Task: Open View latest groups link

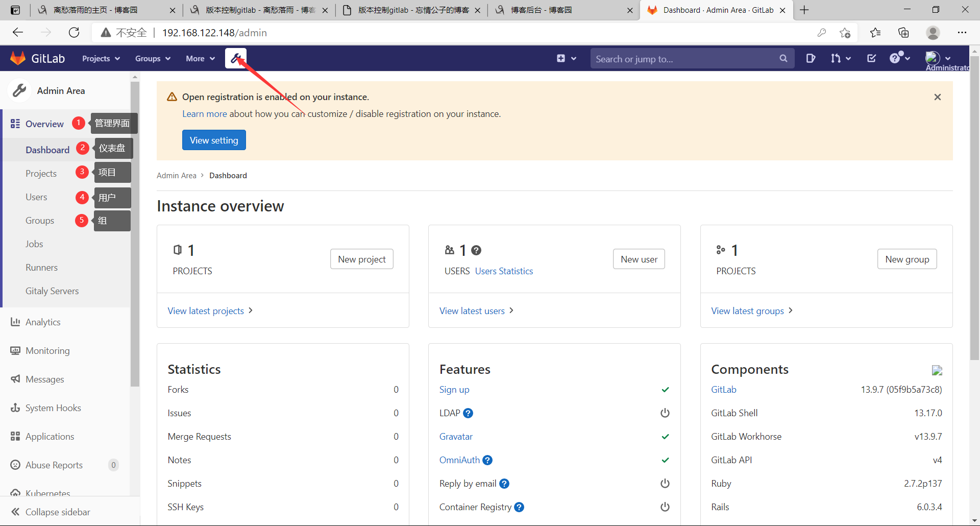Action: (752, 311)
